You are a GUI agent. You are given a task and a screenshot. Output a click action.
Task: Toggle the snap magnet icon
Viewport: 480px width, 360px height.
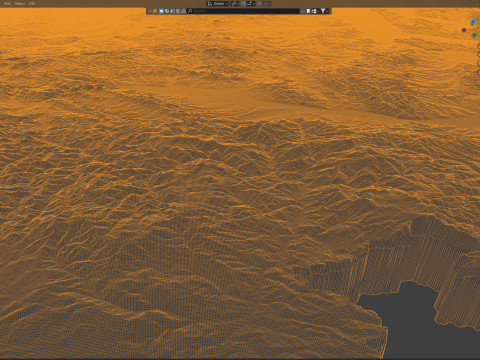pos(244,4)
